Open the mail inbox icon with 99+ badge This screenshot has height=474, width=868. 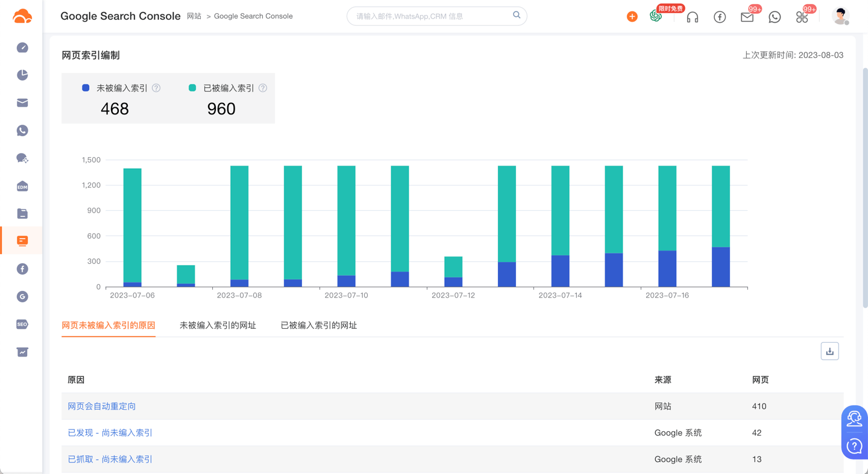[x=747, y=17]
